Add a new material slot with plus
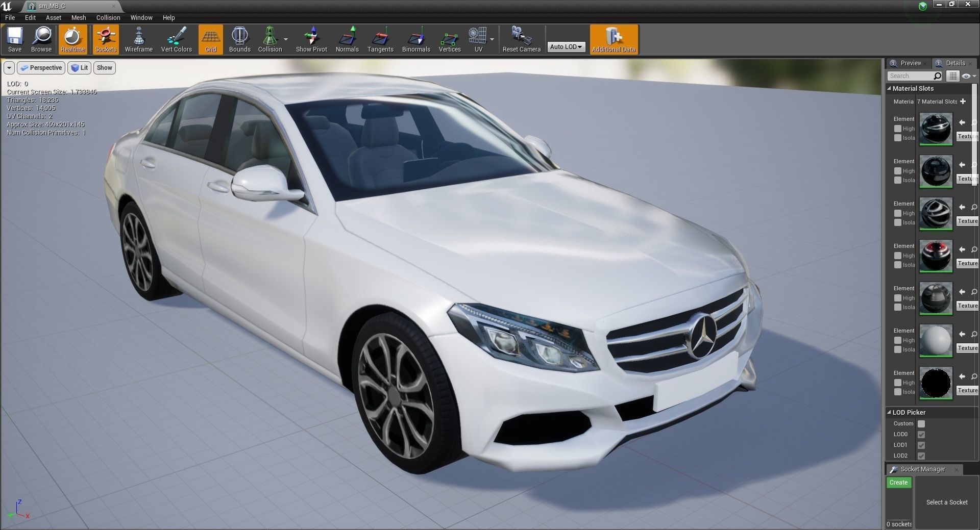The width and height of the screenshot is (980, 530). point(963,102)
